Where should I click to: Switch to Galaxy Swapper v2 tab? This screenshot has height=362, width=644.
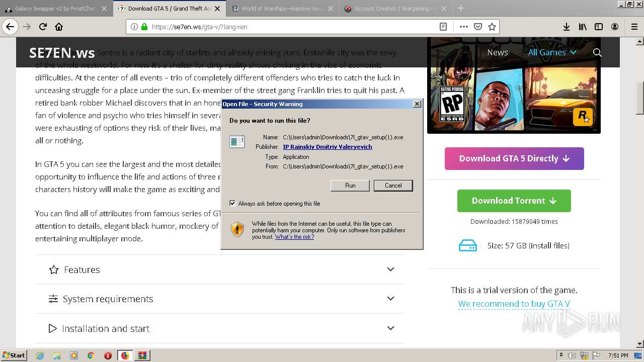(55, 9)
